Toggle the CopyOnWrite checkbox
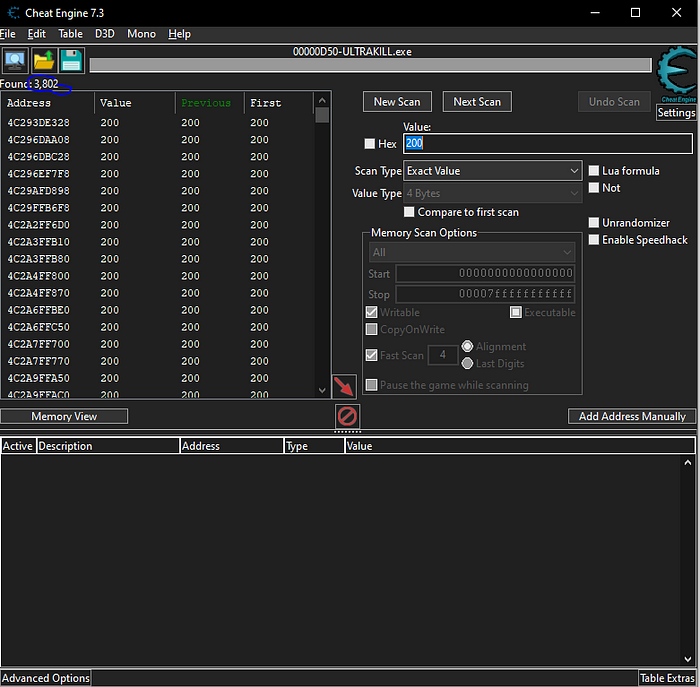The width and height of the screenshot is (700, 687). coord(371,329)
